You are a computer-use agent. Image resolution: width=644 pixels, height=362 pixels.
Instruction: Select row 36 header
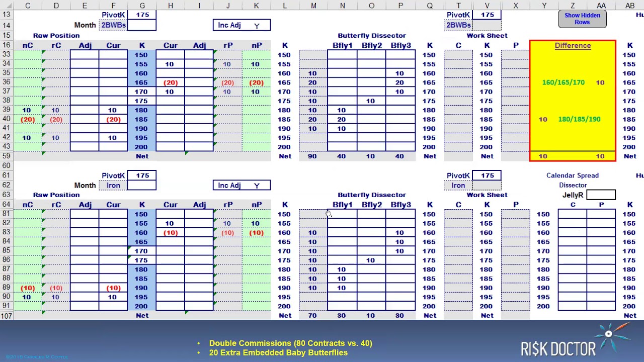[x=7, y=82]
